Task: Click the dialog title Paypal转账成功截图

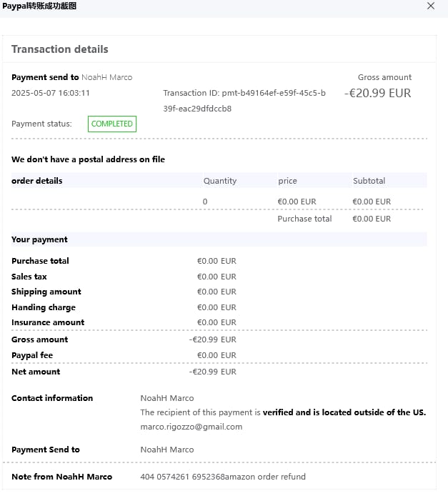Action: [x=39, y=6]
